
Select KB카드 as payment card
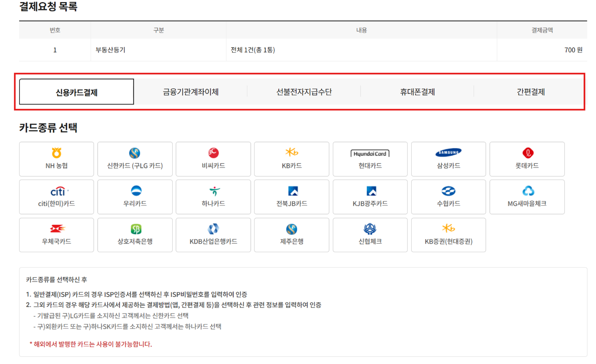(292, 159)
